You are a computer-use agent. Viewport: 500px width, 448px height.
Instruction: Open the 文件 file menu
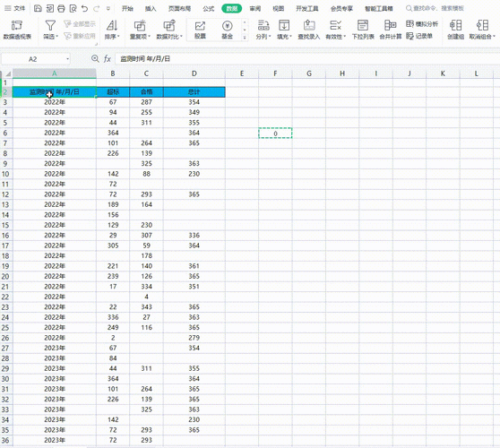[15, 9]
